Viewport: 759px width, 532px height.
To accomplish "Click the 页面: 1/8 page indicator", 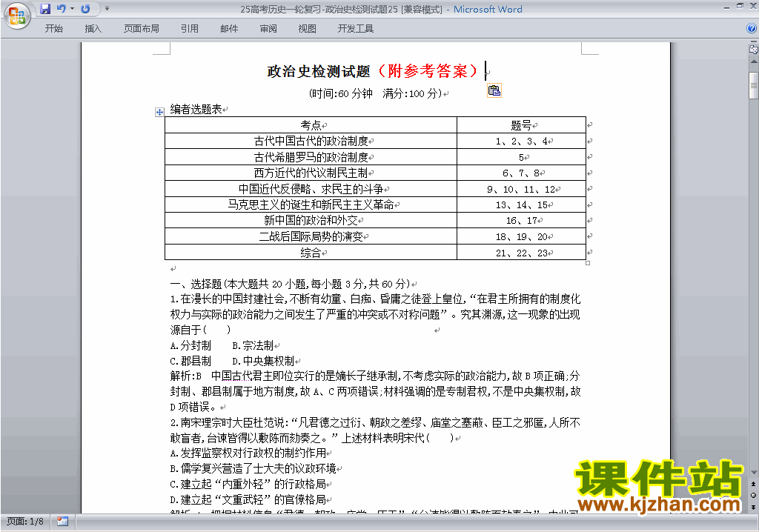I will pos(25,521).
